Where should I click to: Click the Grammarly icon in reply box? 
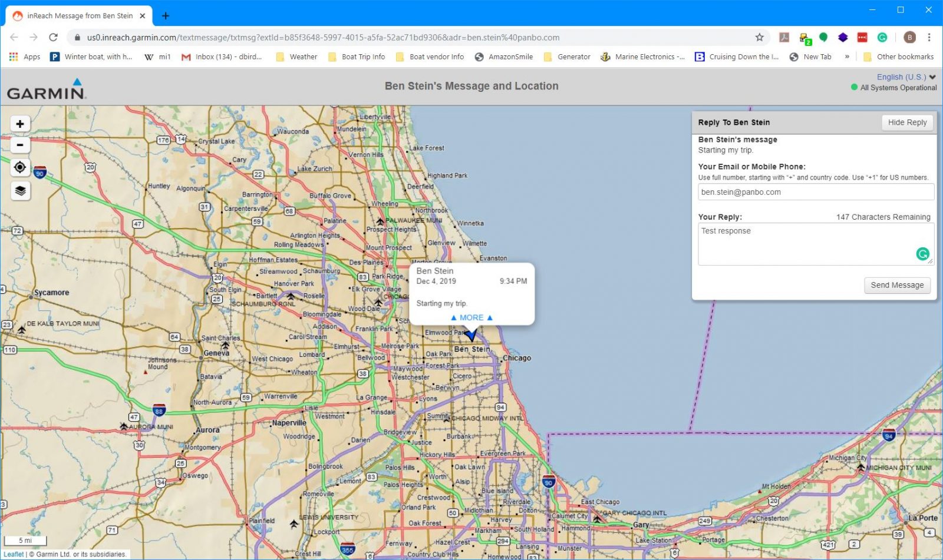922,254
